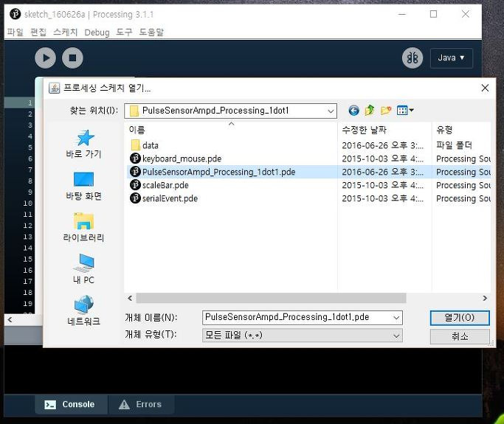The height and width of the screenshot is (424, 504).
Task: Click line number 10 in editor gutter
Action: [x=28, y=203]
